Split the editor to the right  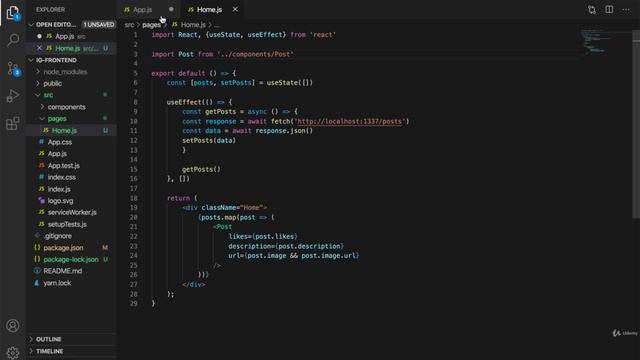point(609,9)
